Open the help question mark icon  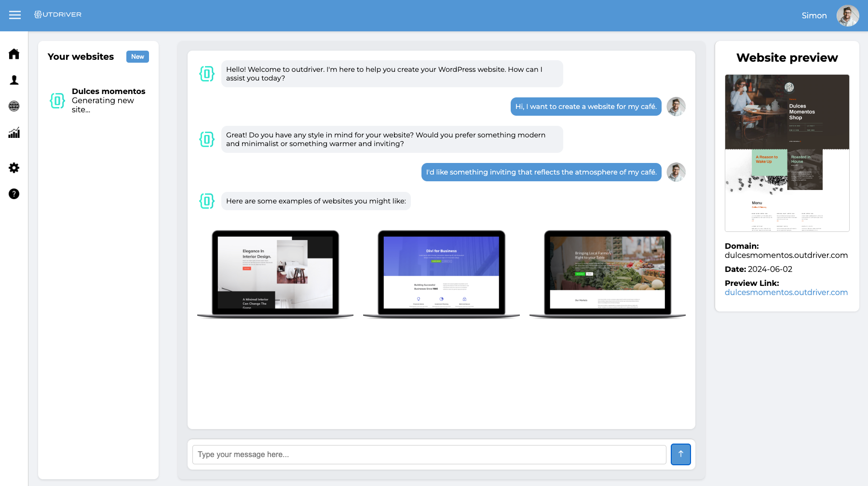click(x=14, y=194)
